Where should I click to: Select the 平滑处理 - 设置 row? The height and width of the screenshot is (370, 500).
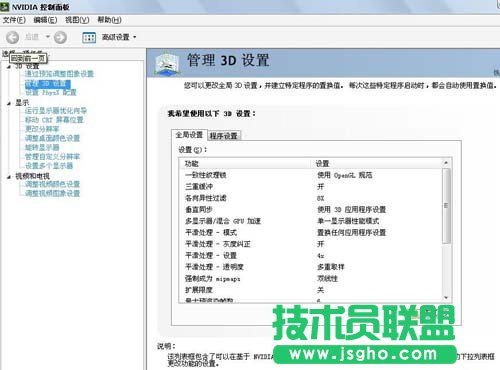(x=311, y=256)
